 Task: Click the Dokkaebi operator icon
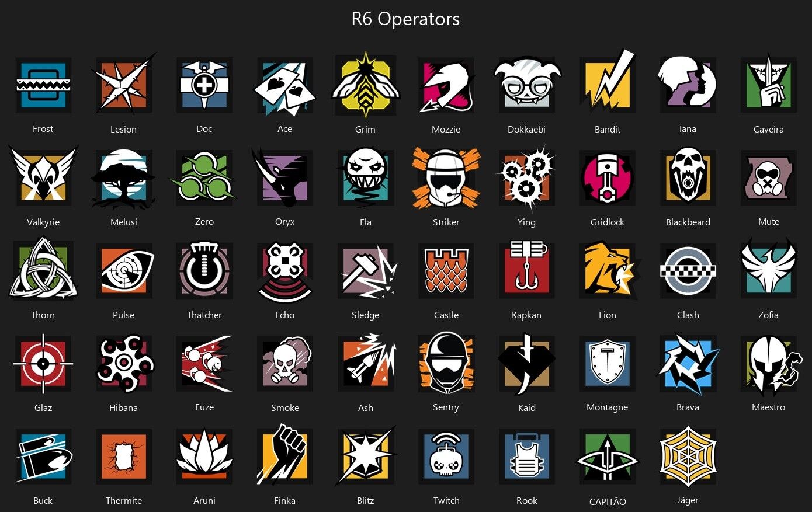click(527, 85)
